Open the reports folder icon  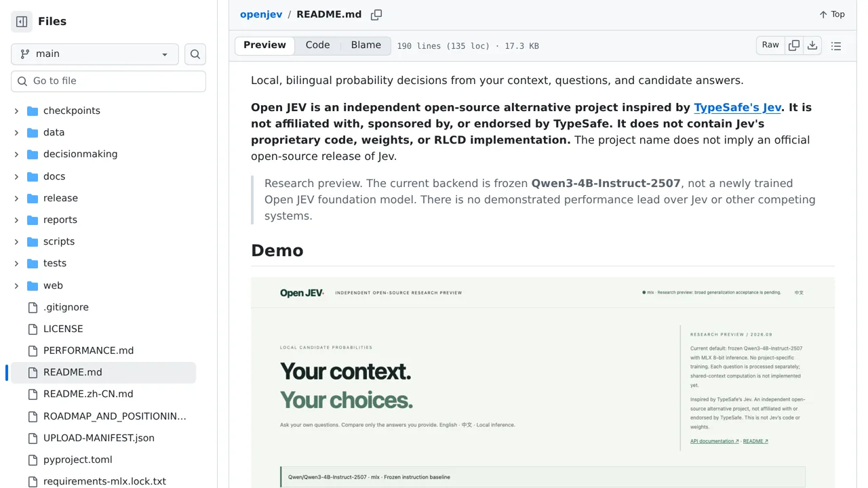[x=33, y=220]
